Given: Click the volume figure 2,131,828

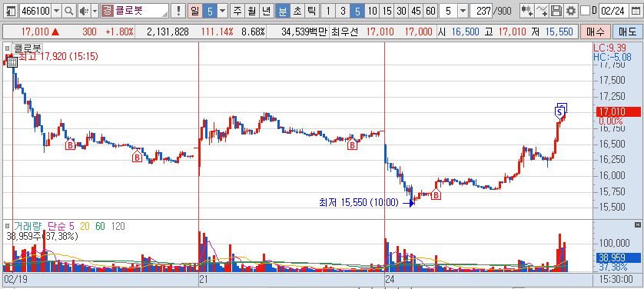Looking at the screenshot, I should 168,32.
